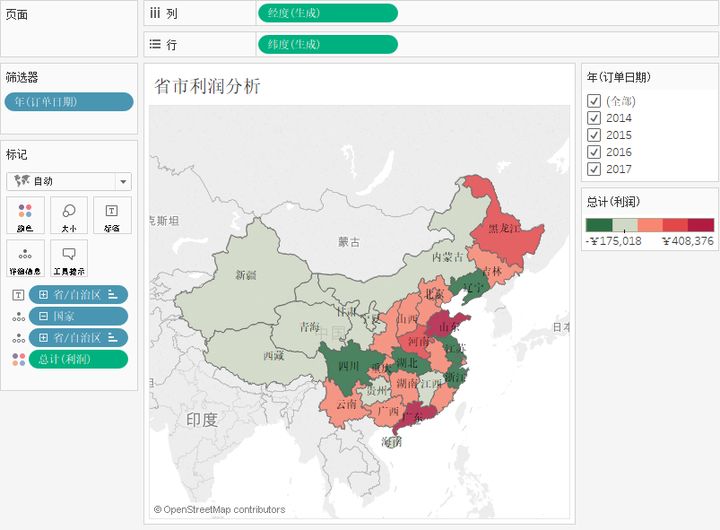
Task: Click detail icon beside 国家 pill
Action: click(x=18, y=316)
